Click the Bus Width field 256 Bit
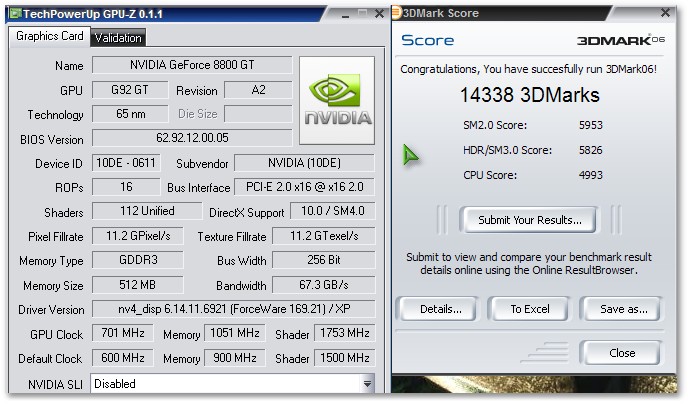 pyautogui.click(x=324, y=260)
